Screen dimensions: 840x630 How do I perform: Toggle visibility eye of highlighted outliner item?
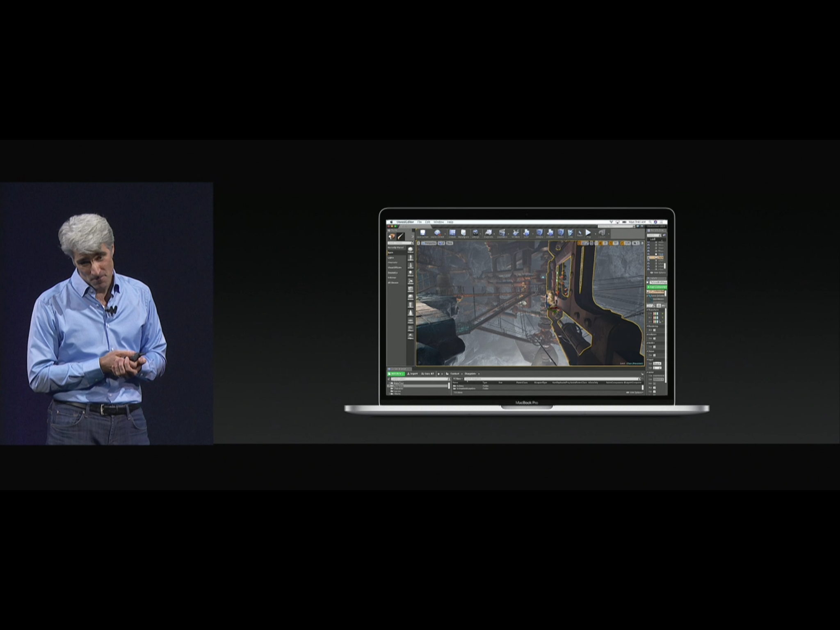(648, 258)
